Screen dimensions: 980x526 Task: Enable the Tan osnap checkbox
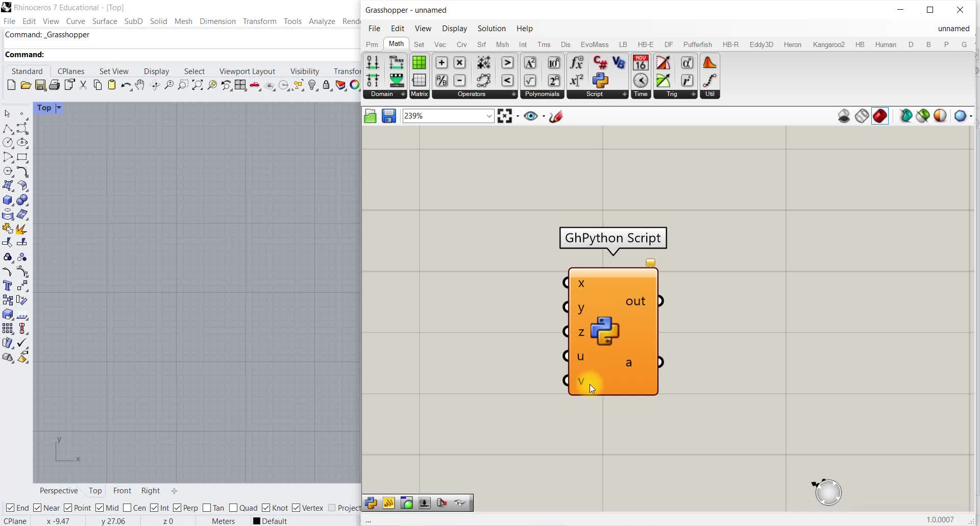click(x=207, y=508)
